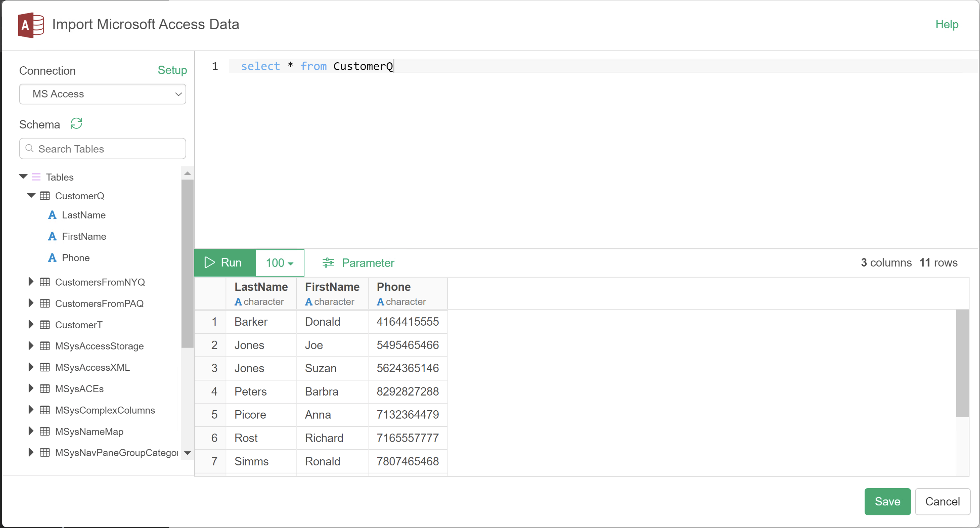Click the FirstName column type icon in tree
Viewport: 980px width, 528px height.
[x=52, y=236]
